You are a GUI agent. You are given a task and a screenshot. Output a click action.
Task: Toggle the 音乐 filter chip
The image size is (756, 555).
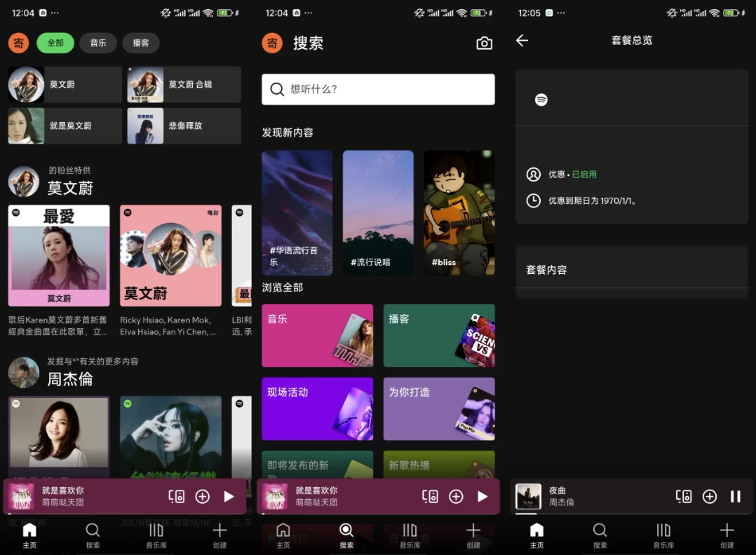(98, 43)
